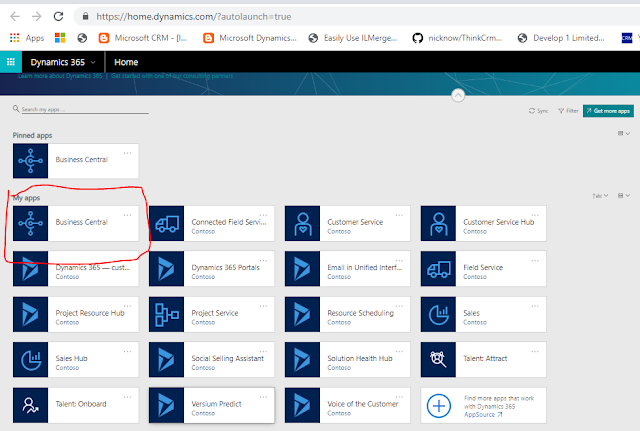Open Microsoft CRM bookmark
This screenshot has height=431, width=640.
pos(143,38)
